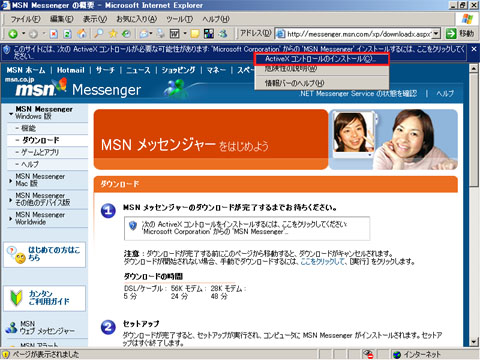This screenshot has width=480, height=360.
Task: Go back with the green Back arrow
Action: click(13, 34)
